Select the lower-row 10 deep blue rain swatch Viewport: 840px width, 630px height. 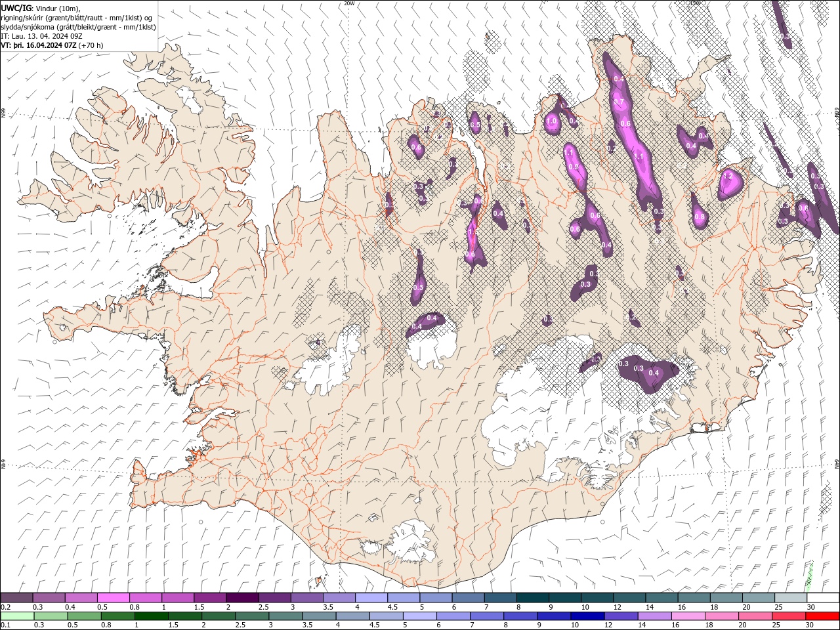587,616
